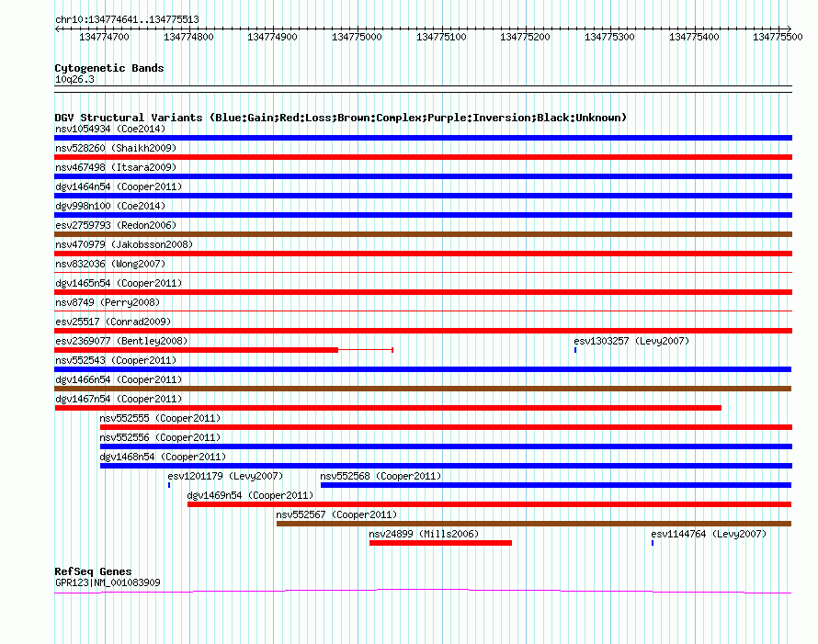The image size is (818, 644).
Task: Select the magenta GPR123 gene line
Action: pos(423,592)
